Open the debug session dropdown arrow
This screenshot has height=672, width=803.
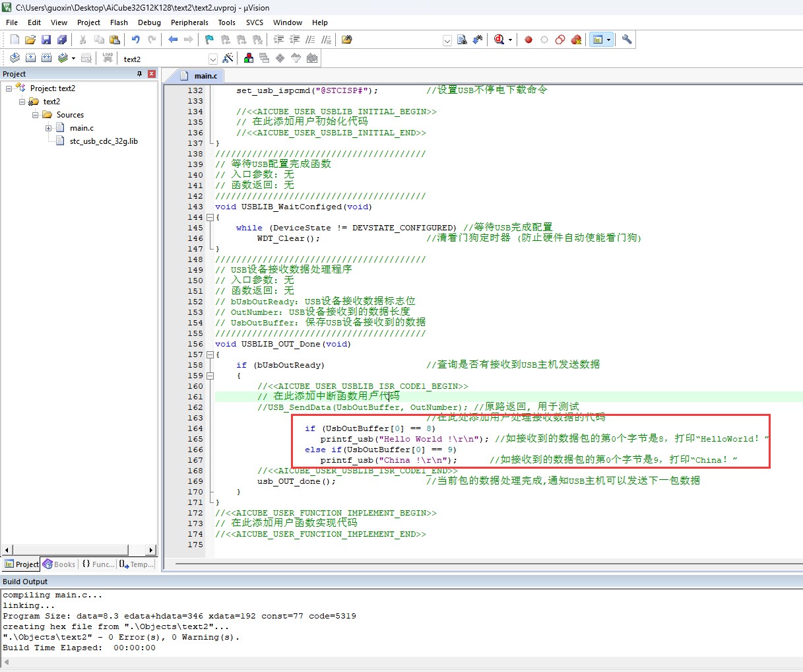point(510,40)
